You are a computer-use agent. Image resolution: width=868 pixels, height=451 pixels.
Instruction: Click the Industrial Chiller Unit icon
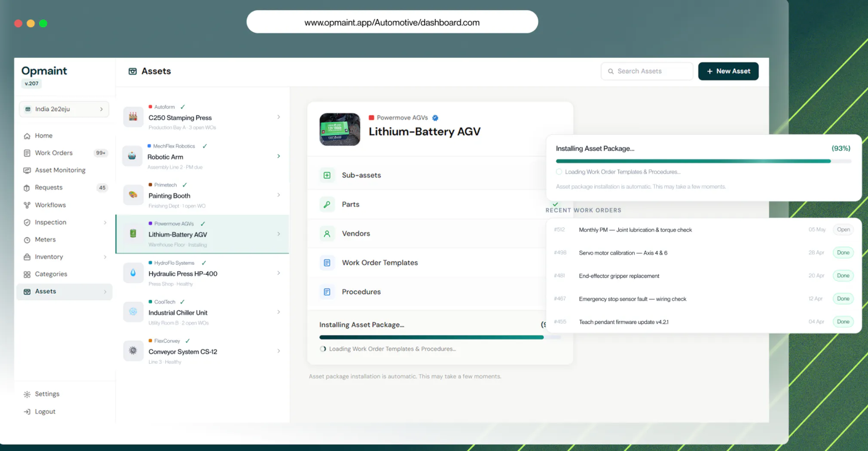point(133,312)
